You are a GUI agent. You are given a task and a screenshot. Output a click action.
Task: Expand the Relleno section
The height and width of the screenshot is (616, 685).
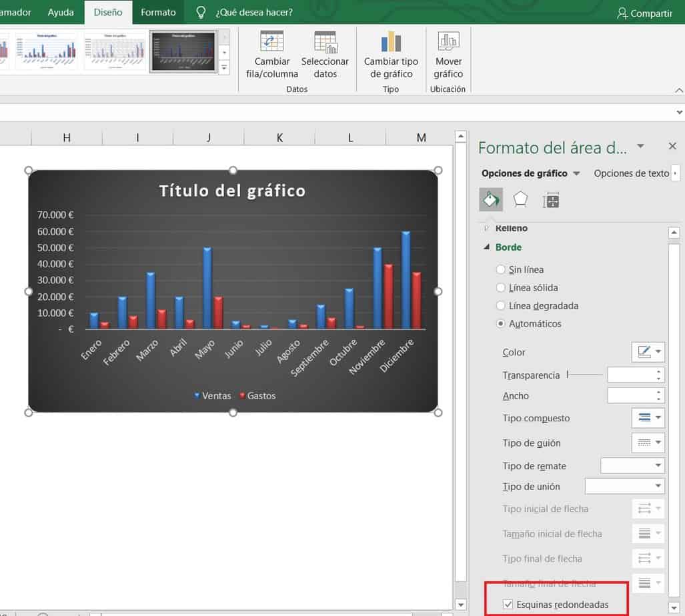(x=486, y=228)
